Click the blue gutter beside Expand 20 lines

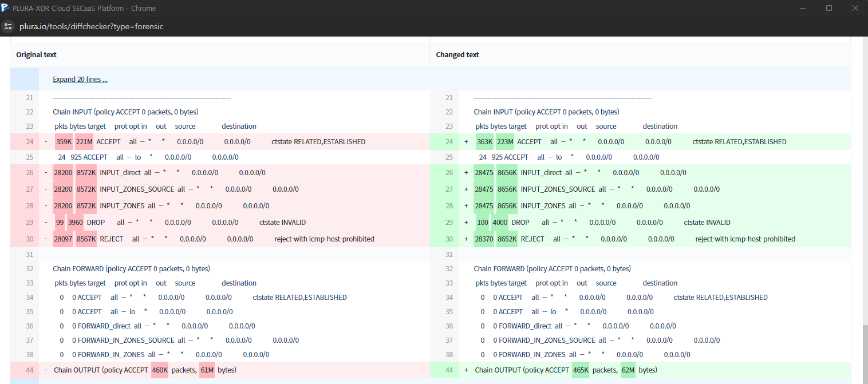tap(24, 80)
